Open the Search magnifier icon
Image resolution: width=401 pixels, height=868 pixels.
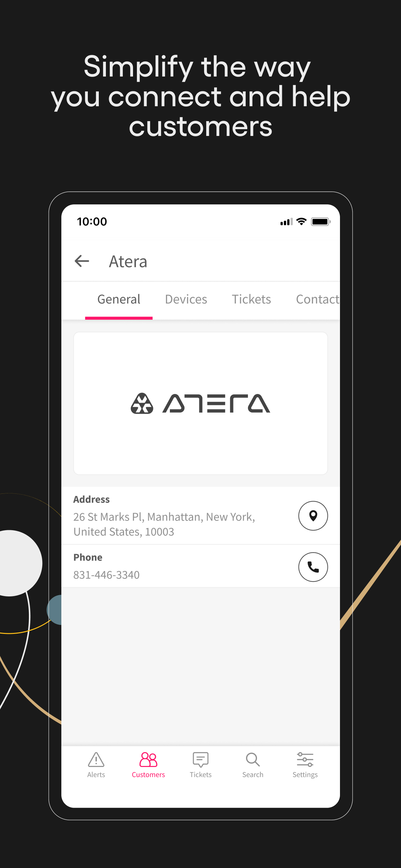[253, 759]
